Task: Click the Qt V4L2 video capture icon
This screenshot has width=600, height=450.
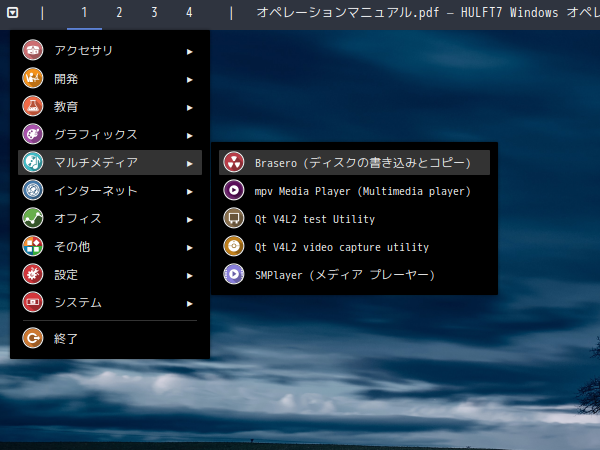Action: (234, 246)
